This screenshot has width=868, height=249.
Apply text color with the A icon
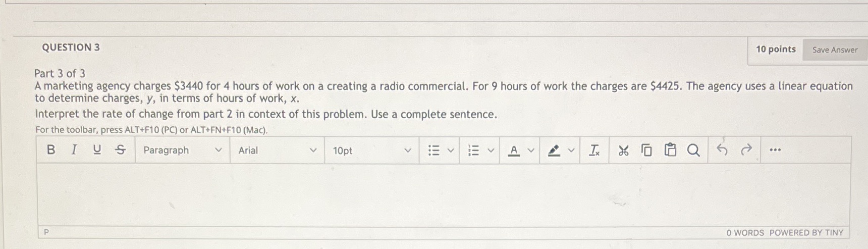point(514,150)
